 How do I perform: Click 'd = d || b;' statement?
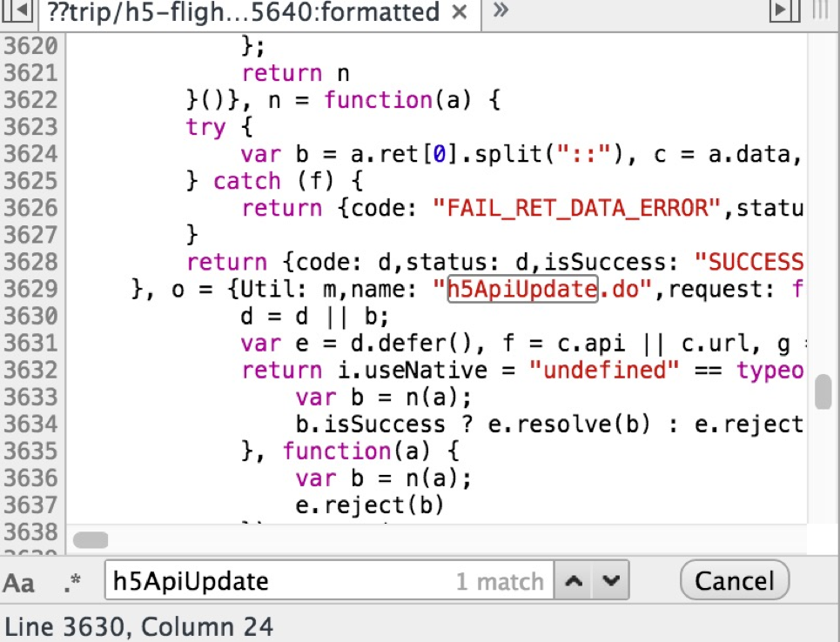click(x=315, y=317)
